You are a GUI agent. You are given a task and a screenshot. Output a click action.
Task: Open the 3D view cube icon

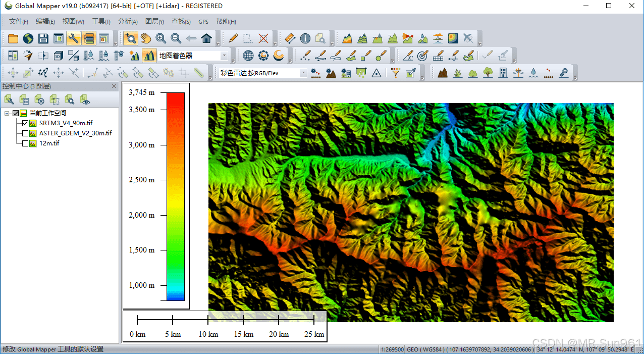click(59, 56)
